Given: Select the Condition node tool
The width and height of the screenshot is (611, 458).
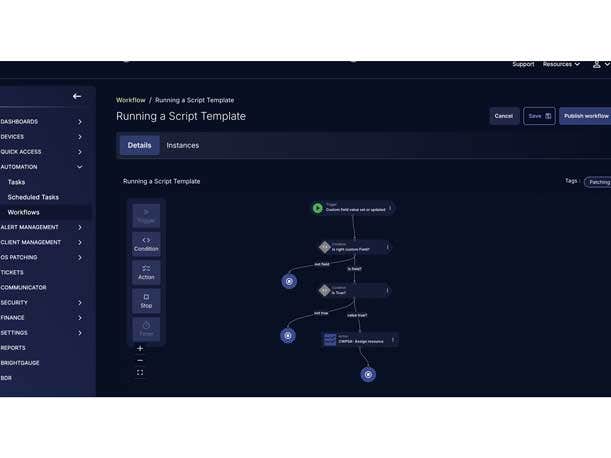Looking at the screenshot, I should pos(146,243).
